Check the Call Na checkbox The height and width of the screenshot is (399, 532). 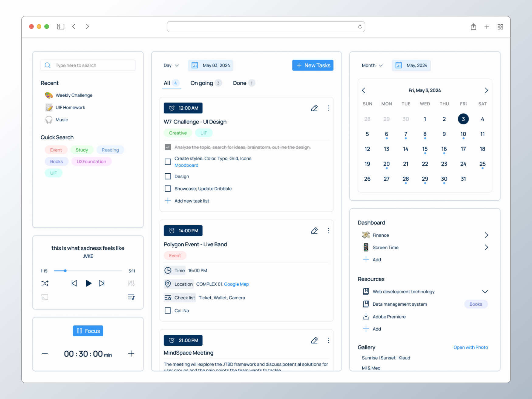pos(168,310)
